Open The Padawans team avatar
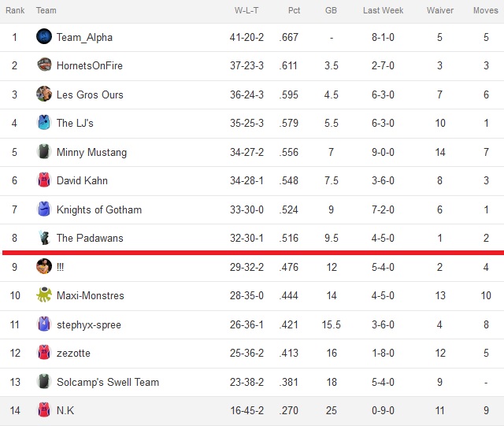The image size is (504, 426). (x=44, y=238)
